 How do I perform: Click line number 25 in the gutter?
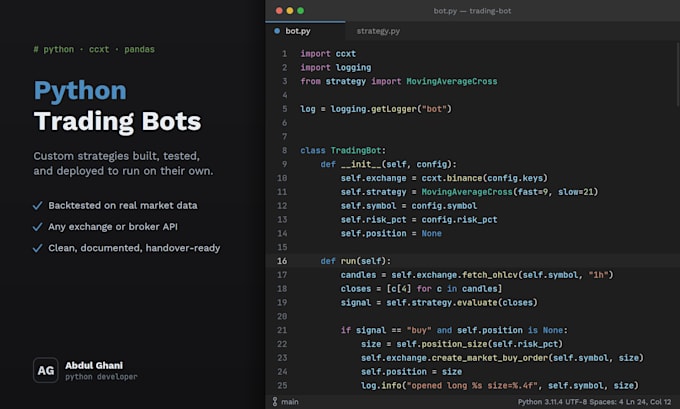[x=282, y=385]
